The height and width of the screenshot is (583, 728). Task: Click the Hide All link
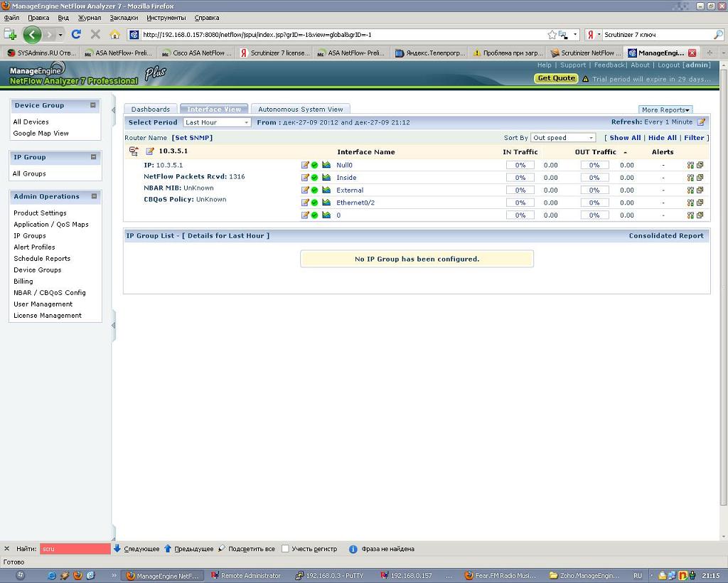point(662,138)
